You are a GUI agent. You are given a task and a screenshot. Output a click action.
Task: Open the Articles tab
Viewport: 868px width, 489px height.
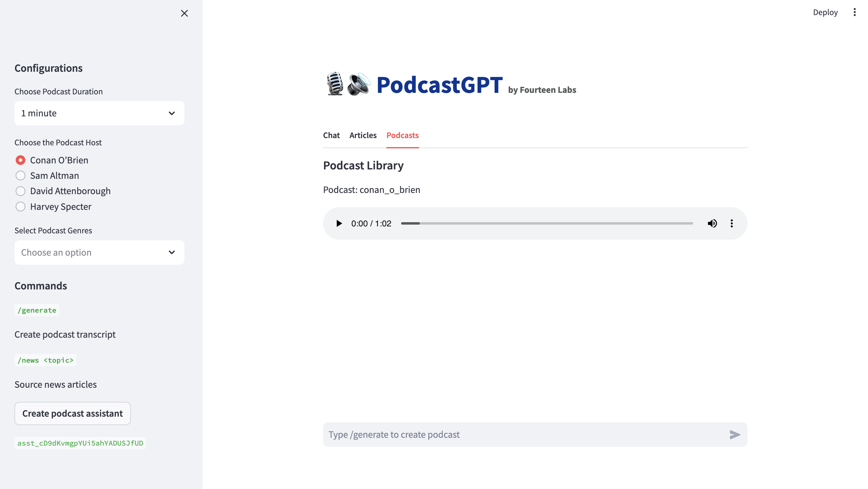(x=363, y=135)
